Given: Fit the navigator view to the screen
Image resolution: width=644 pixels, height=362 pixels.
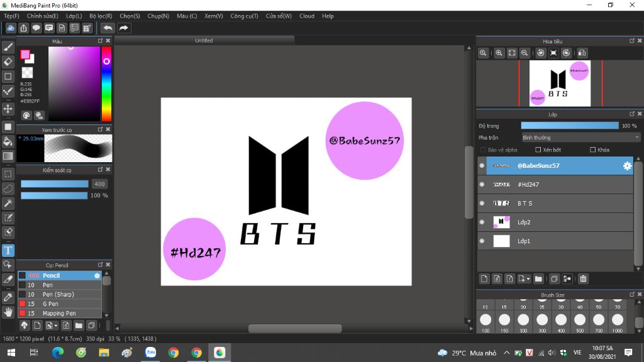Looking at the screenshot, I should pyautogui.click(x=512, y=53).
